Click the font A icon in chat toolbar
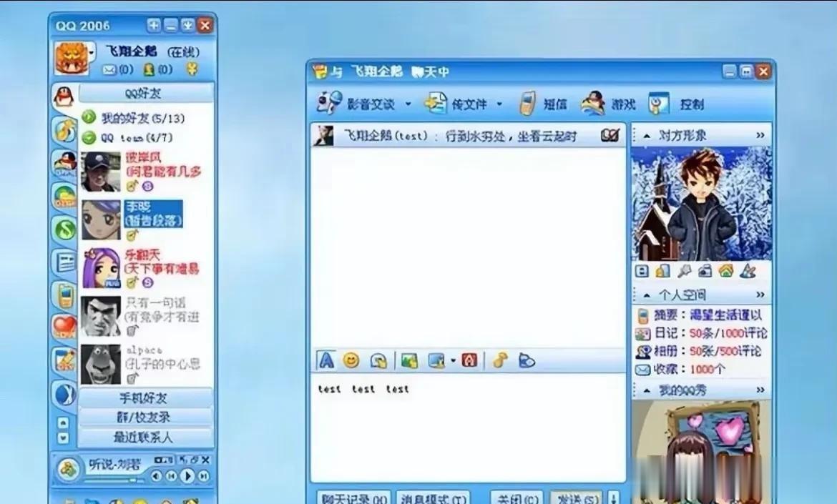 pyautogui.click(x=326, y=360)
